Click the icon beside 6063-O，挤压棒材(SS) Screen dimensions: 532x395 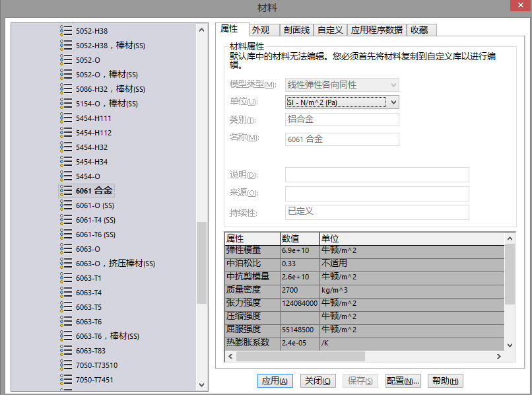66,263
